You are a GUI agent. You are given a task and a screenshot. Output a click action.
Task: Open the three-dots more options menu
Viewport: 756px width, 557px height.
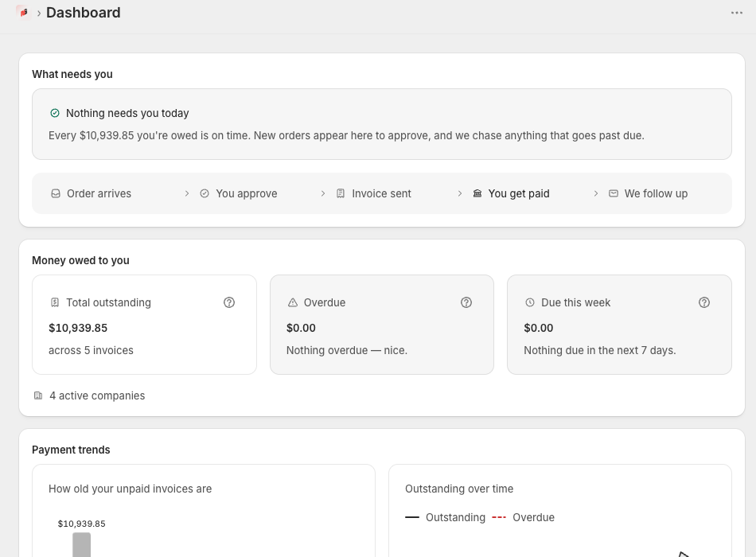[736, 13]
